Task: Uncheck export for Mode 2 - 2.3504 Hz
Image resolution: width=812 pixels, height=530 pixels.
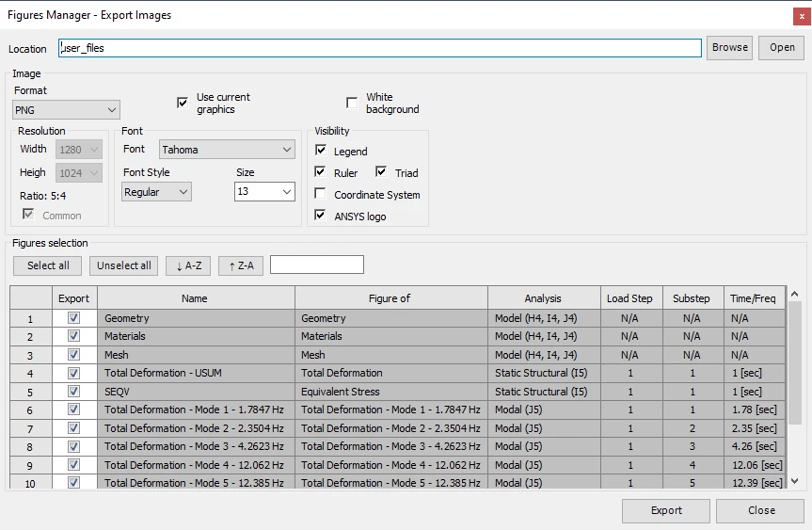Action: coord(74,428)
